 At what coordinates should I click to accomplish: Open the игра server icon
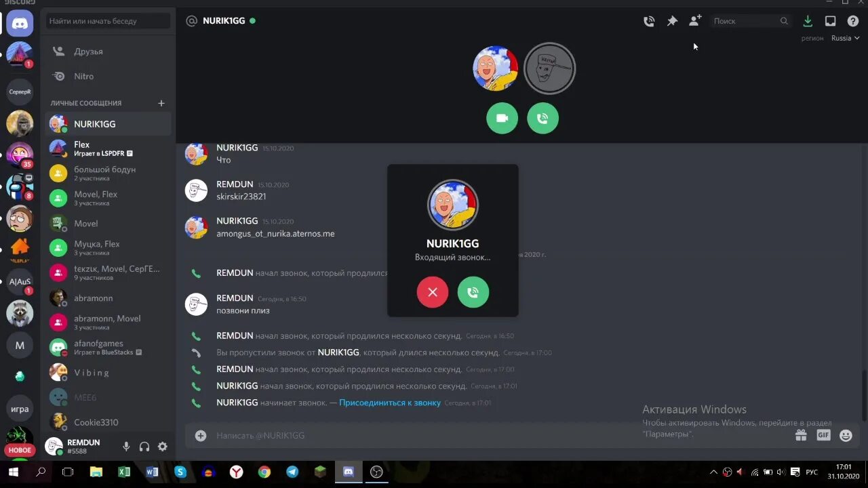(x=20, y=409)
